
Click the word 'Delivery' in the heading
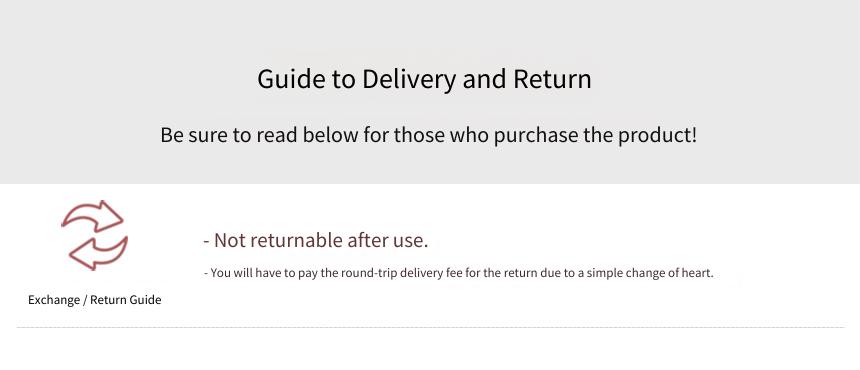(x=409, y=79)
